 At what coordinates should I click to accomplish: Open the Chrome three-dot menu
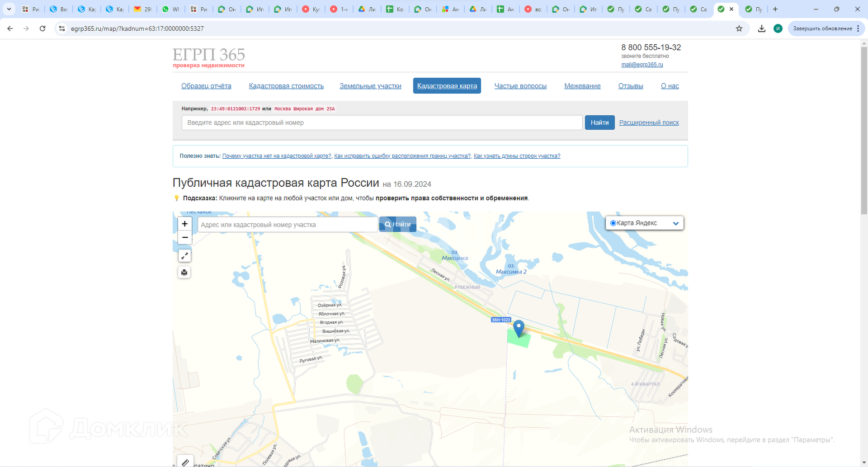pos(858,28)
